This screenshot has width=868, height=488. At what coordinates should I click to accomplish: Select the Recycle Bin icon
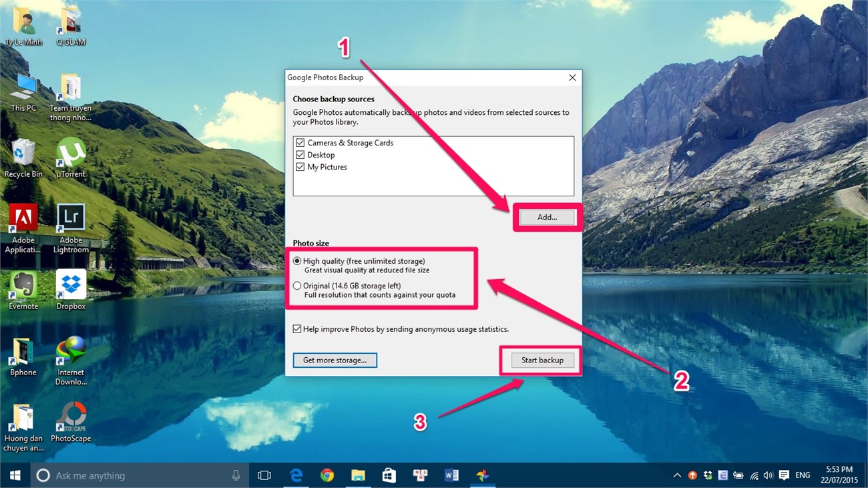pos(23,159)
